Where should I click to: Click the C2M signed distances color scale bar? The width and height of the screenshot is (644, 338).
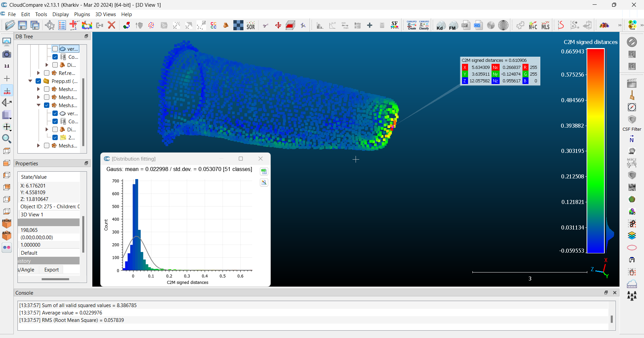pos(595,151)
